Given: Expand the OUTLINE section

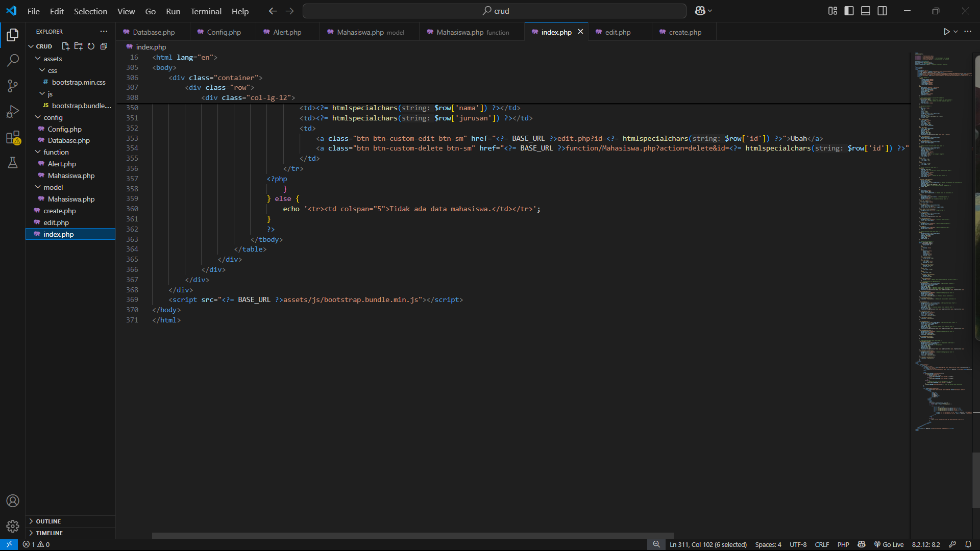Looking at the screenshot, I should pyautogui.click(x=48, y=521).
